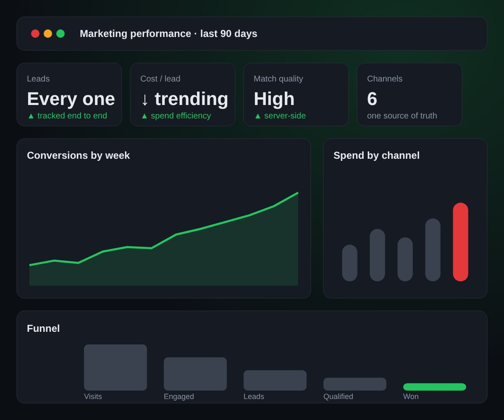504x420 pixels.
Task: Click the channels count '6'
Action: 372,99
